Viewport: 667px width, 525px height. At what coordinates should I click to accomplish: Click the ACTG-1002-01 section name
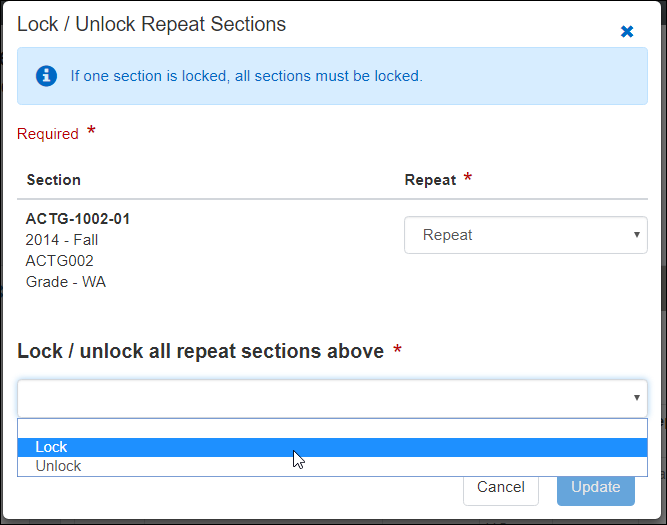[78, 219]
